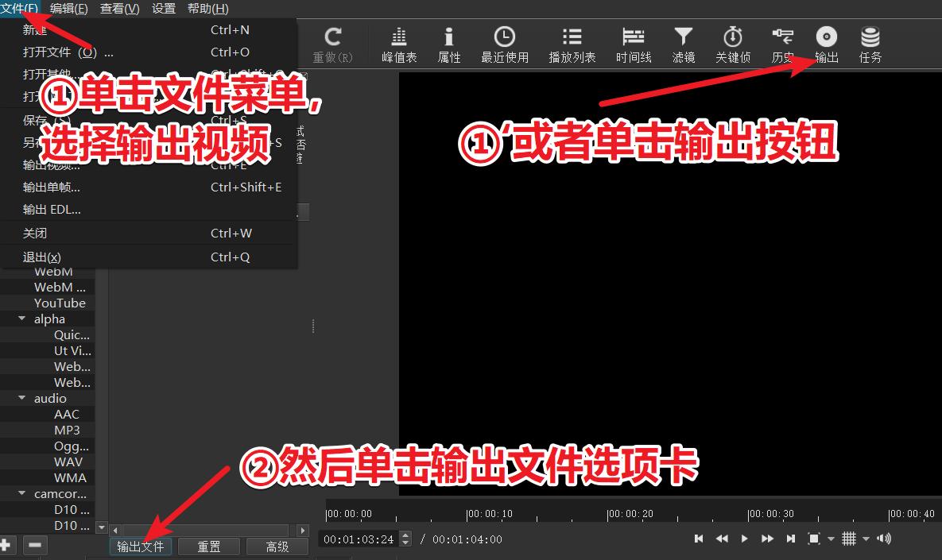
Task: Open advanced options with the 高级 button
Action: [277, 546]
